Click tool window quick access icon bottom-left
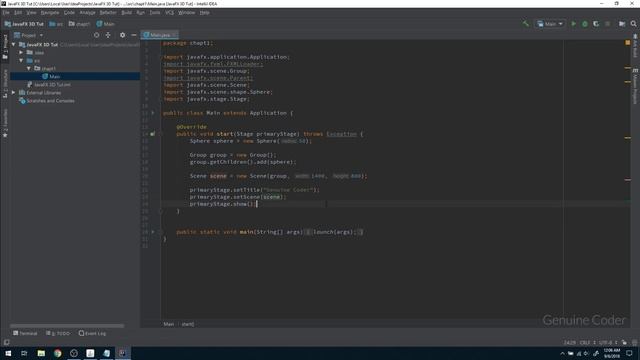 click(6, 342)
